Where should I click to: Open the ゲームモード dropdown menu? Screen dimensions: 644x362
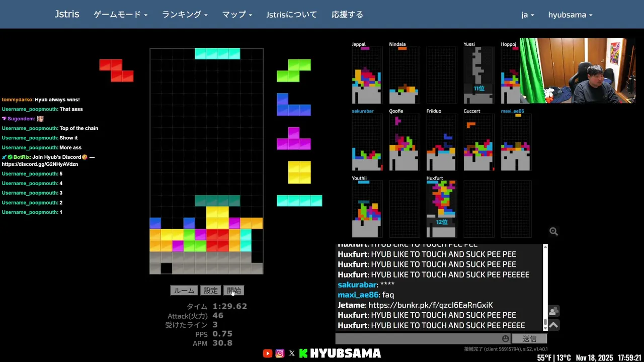click(x=121, y=15)
